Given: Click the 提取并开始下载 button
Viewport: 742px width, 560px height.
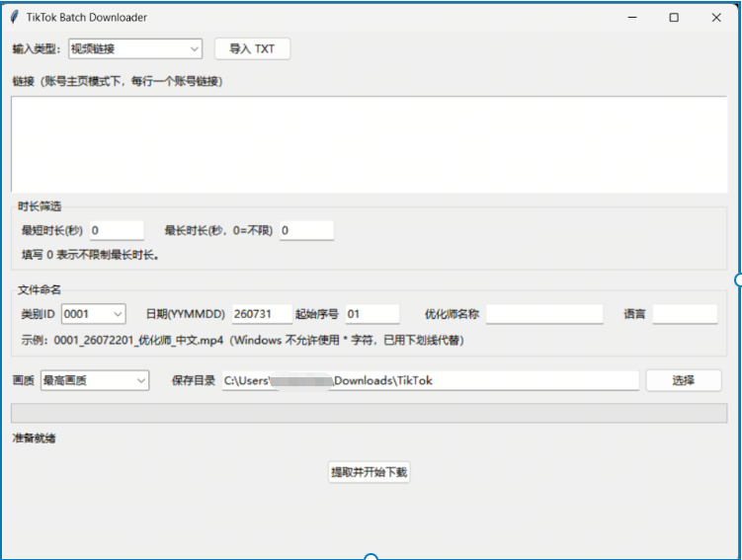Looking at the screenshot, I should point(370,472).
